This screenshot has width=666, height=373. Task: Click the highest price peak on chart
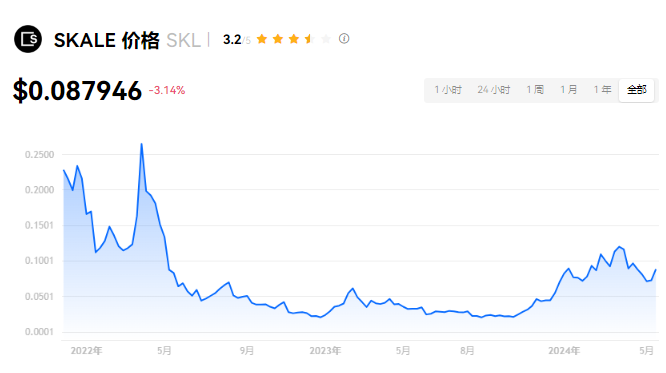tap(141, 144)
